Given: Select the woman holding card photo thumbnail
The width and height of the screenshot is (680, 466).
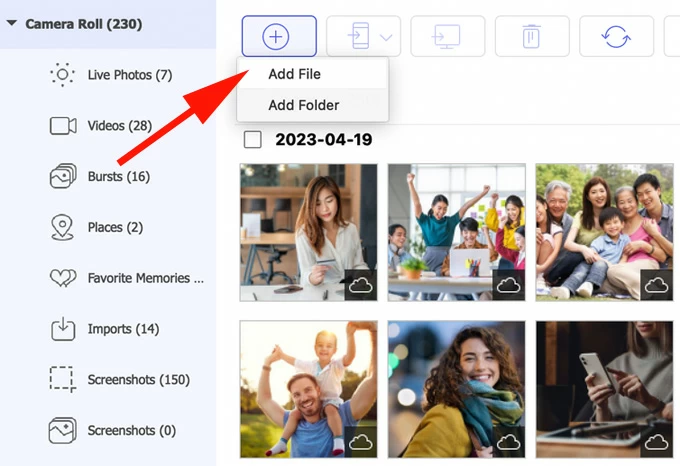Looking at the screenshot, I should click(x=308, y=232).
